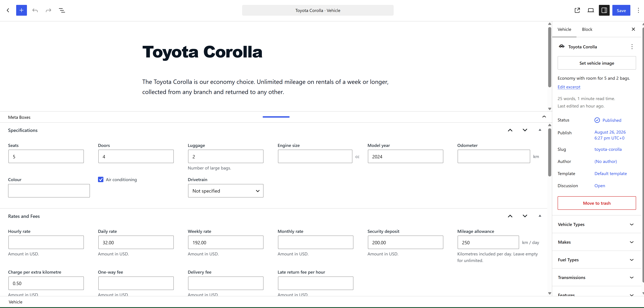Open the view vehicle external link icon
The image size is (644, 308).
tap(577, 10)
